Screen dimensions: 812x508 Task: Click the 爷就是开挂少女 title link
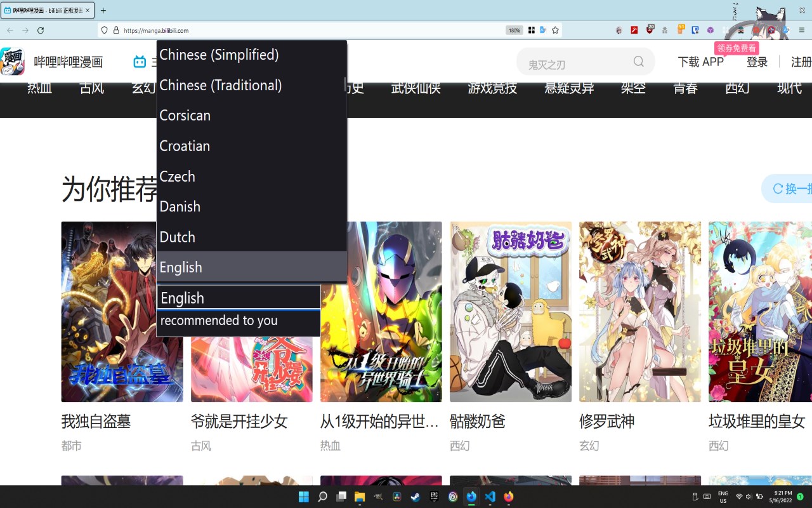point(239,421)
